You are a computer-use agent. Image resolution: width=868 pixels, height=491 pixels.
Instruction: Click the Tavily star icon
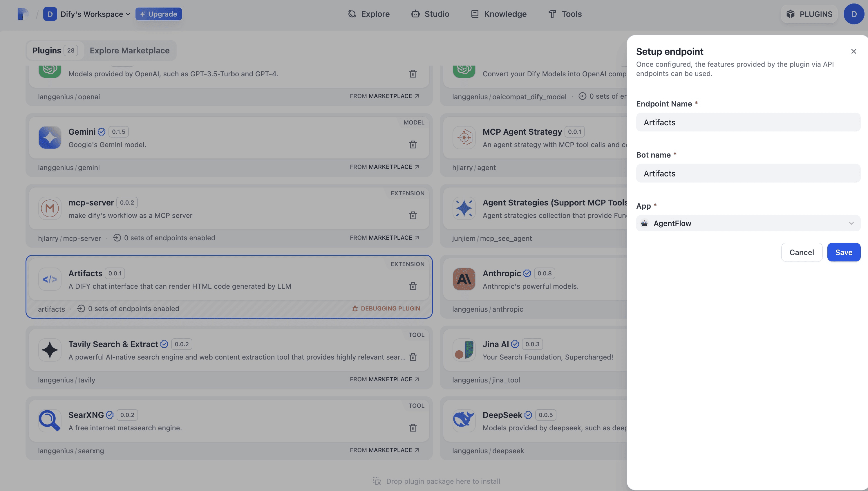click(50, 350)
